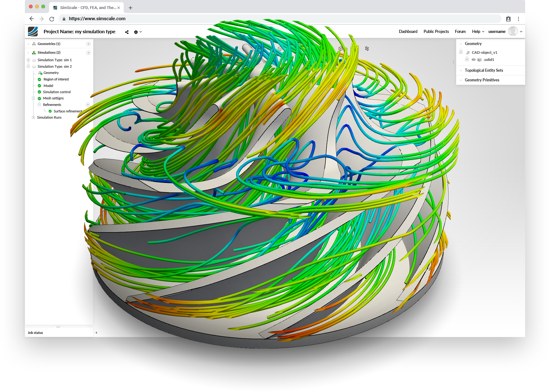The height and width of the screenshot is (392, 550).
Task: Open the Public Projects menu
Action: (436, 31)
